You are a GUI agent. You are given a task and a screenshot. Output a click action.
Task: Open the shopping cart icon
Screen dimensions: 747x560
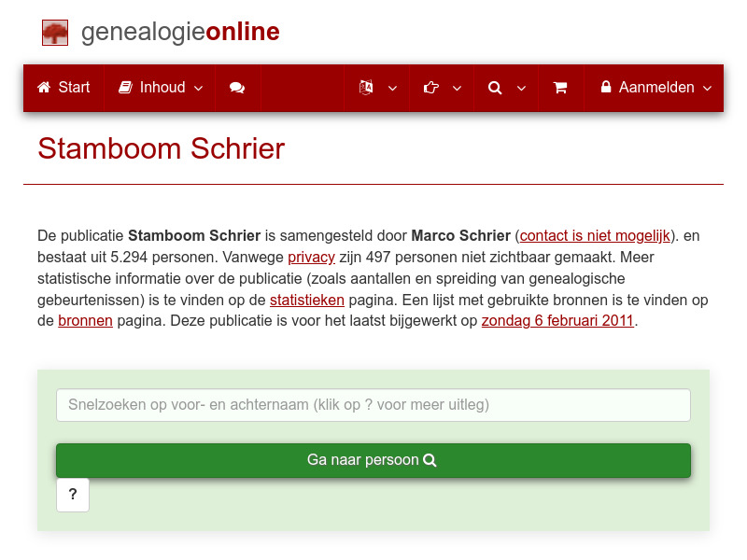(560, 87)
